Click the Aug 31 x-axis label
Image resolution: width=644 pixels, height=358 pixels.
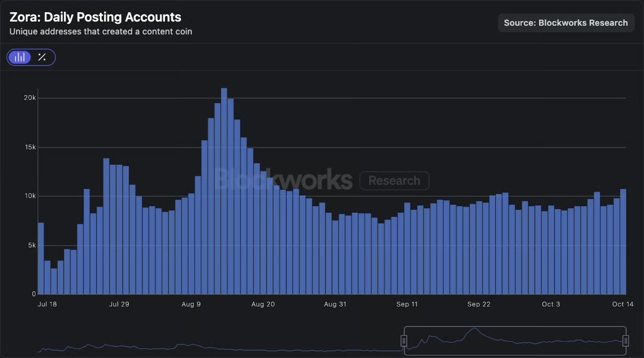point(335,304)
